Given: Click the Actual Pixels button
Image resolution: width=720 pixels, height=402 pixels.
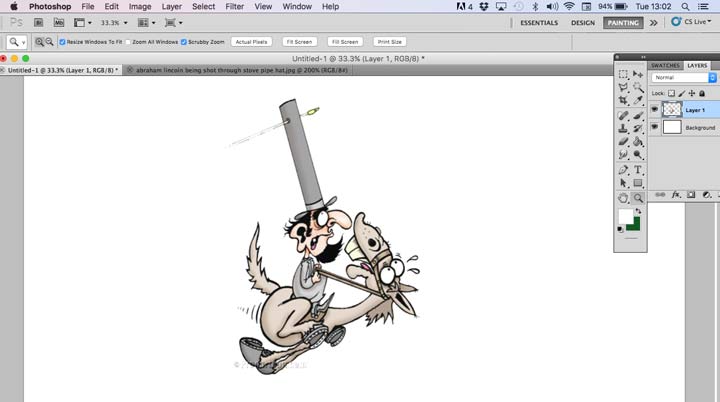Looking at the screenshot, I should [x=251, y=42].
